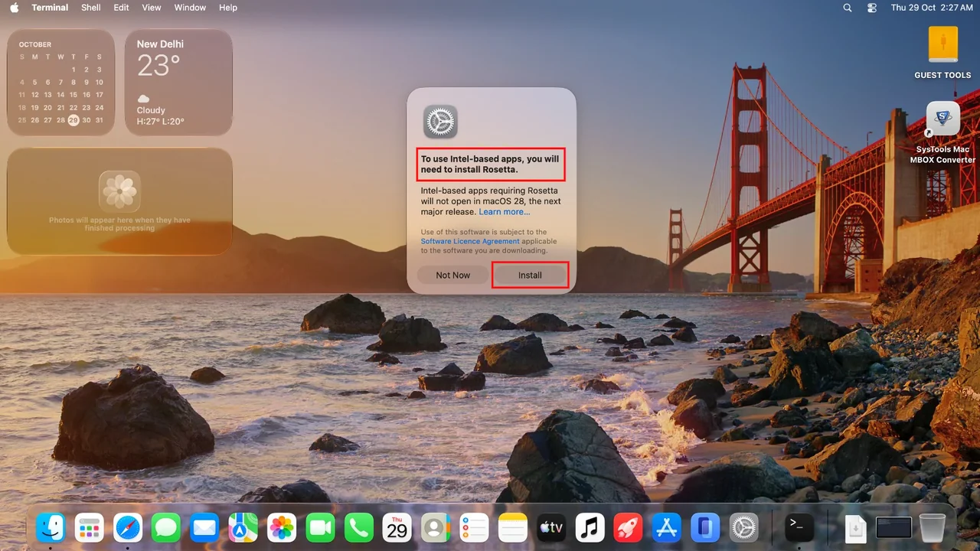Open the Shell menu

(x=91, y=8)
